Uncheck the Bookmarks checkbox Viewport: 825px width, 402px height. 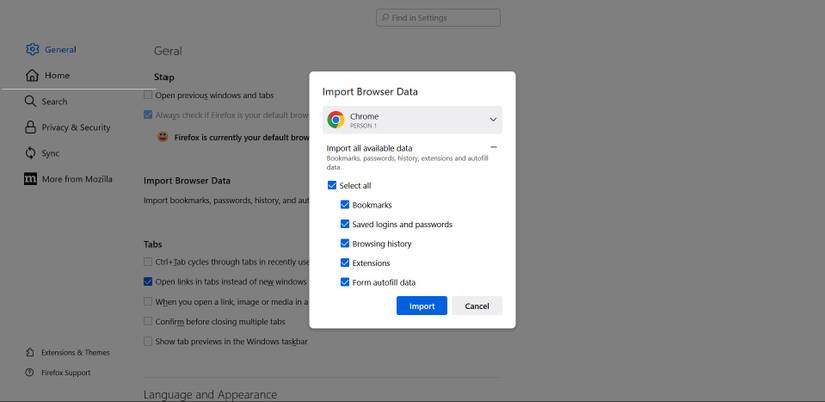[345, 205]
